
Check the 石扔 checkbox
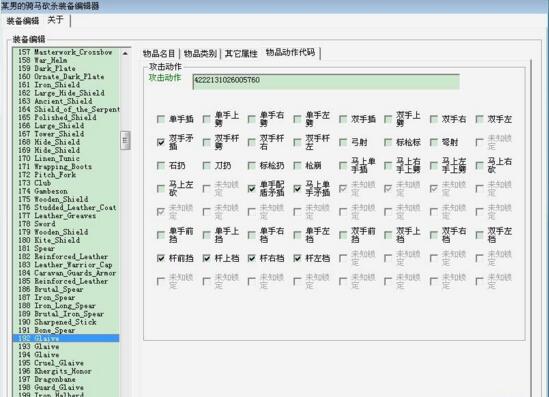[x=161, y=165]
